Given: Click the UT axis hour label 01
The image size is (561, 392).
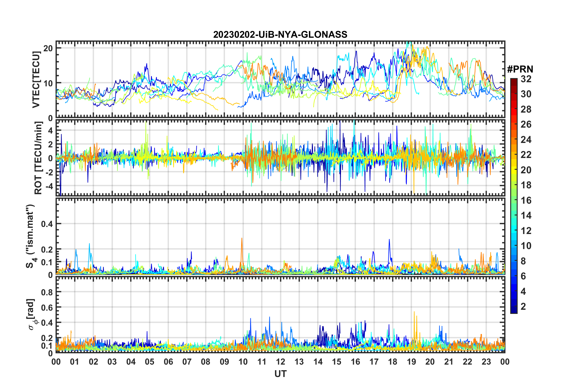Looking at the screenshot, I should [75, 362].
